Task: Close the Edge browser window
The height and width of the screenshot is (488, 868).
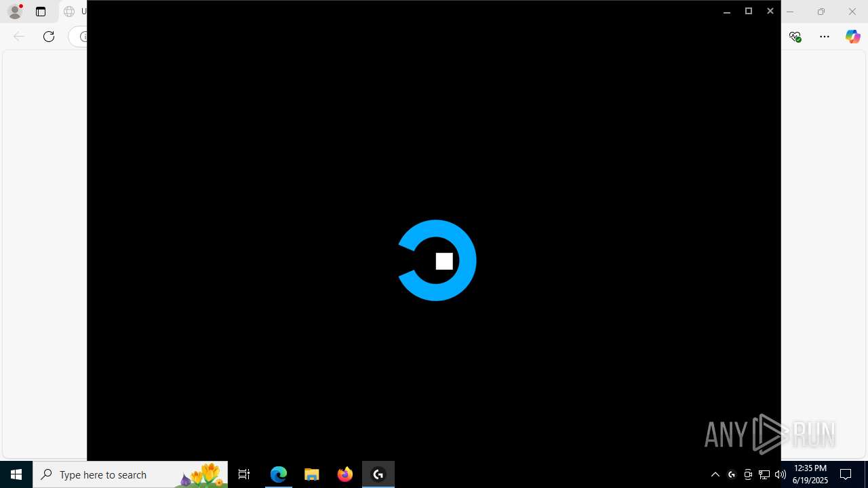Action: [x=852, y=12]
